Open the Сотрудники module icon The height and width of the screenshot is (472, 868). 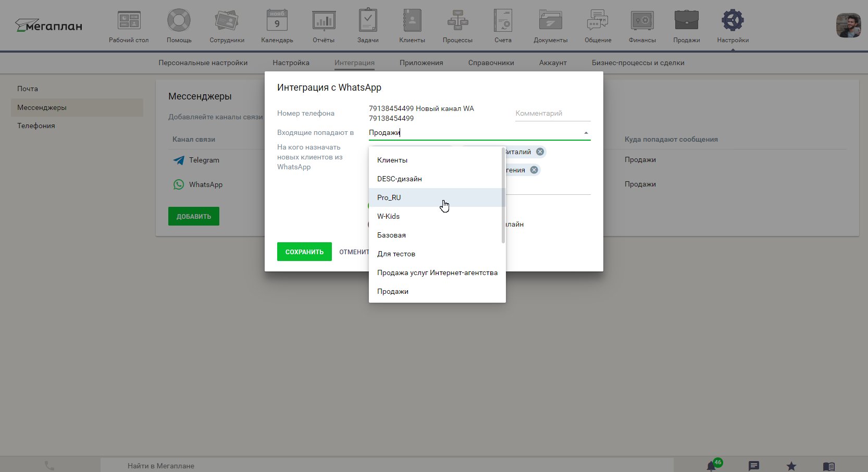(227, 21)
